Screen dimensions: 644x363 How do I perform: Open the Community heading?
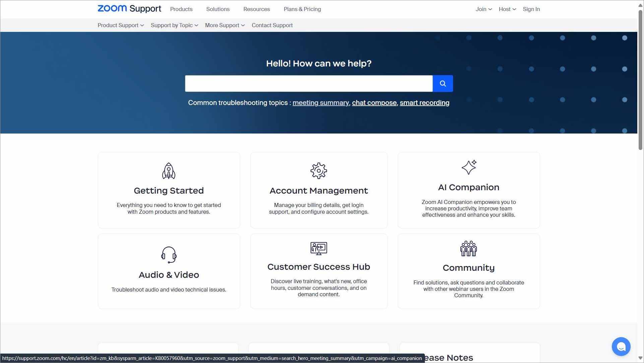468,268
